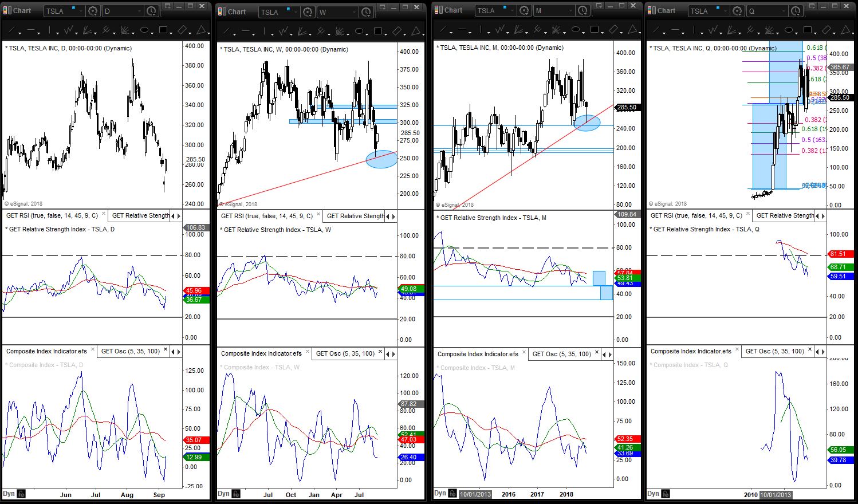Toggle the Dyn lock in daily chart

coord(21,494)
